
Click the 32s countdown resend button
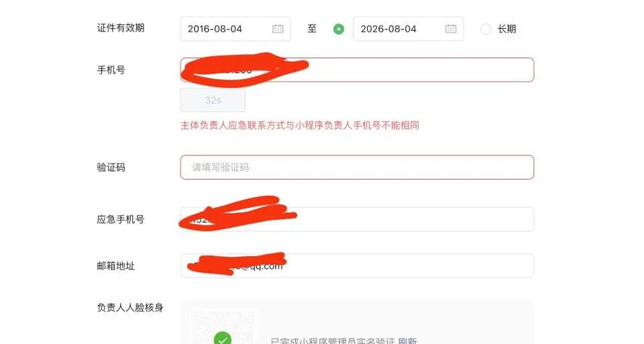tap(213, 100)
